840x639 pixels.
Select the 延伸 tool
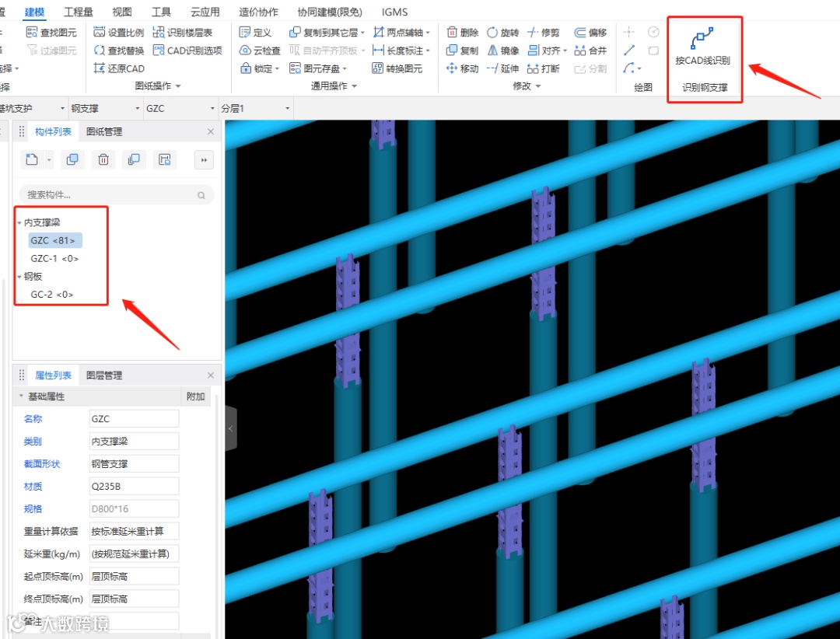pyautogui.click(x=502, y=68)
